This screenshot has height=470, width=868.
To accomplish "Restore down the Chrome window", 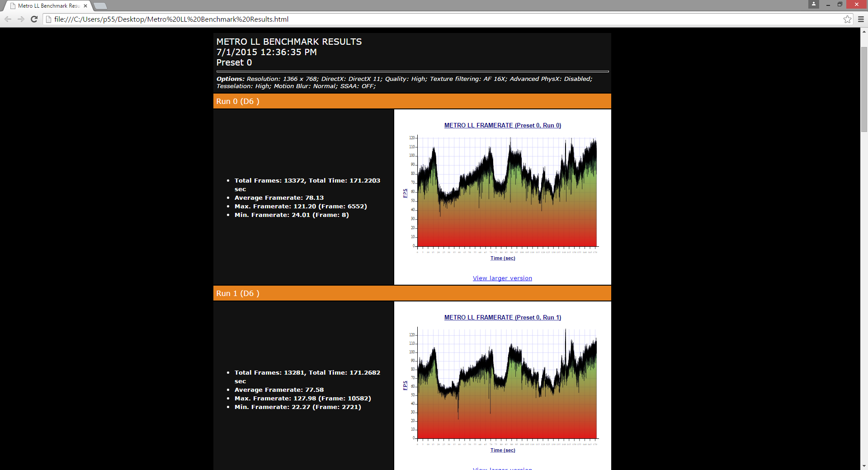I will (840, 4).
